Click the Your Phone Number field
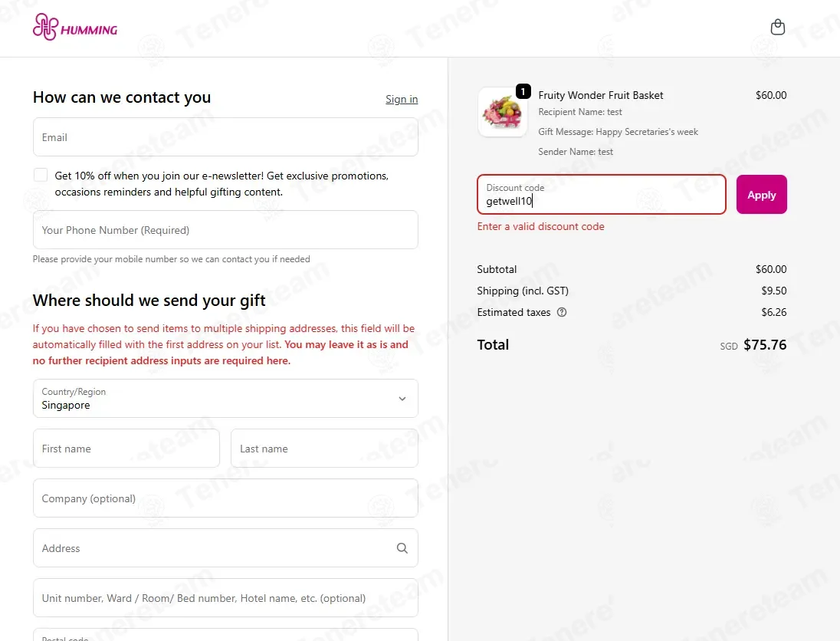 pos(225,230)
